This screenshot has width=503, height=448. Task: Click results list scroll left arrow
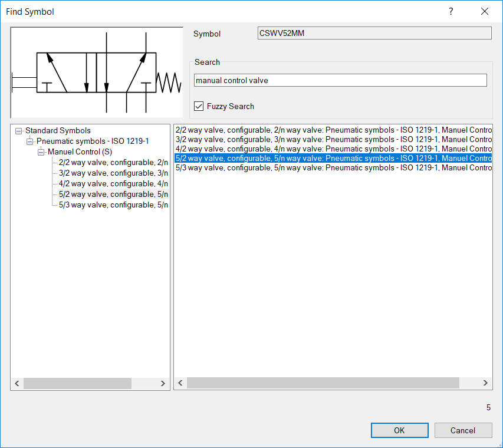click(180, 383)
